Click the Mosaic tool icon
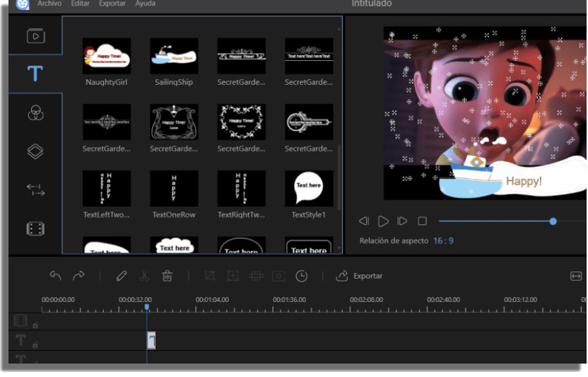Viewport: 588px width, 377px height. click(x=256, y=276)
